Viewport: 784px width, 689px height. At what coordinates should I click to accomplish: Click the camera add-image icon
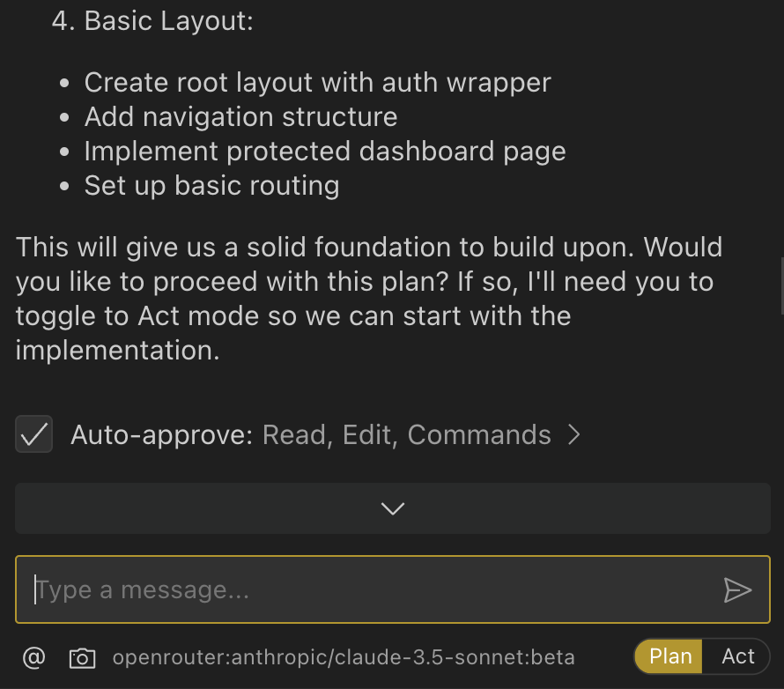(82, 657)
